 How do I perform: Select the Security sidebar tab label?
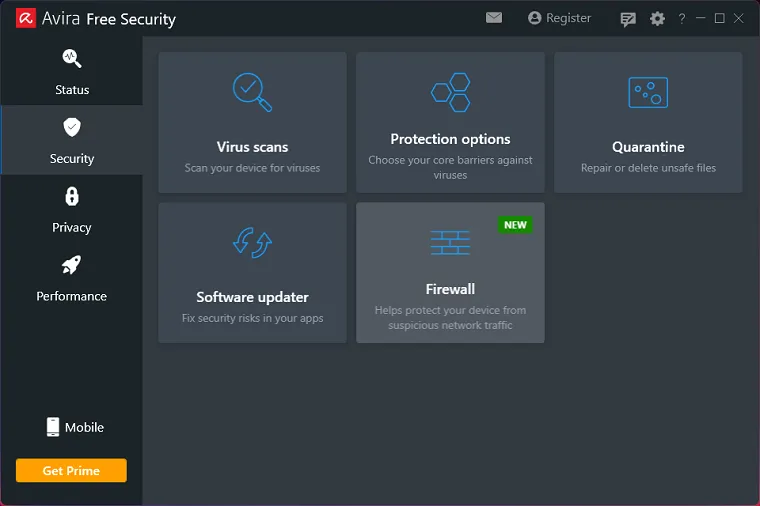[72, 158]
